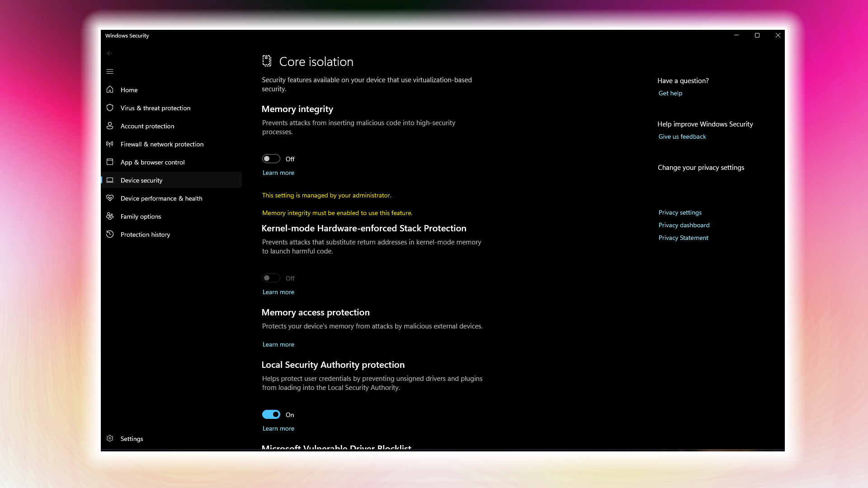Select Device security in sidebar
The image size is (868, 488).
click(172, 180)
